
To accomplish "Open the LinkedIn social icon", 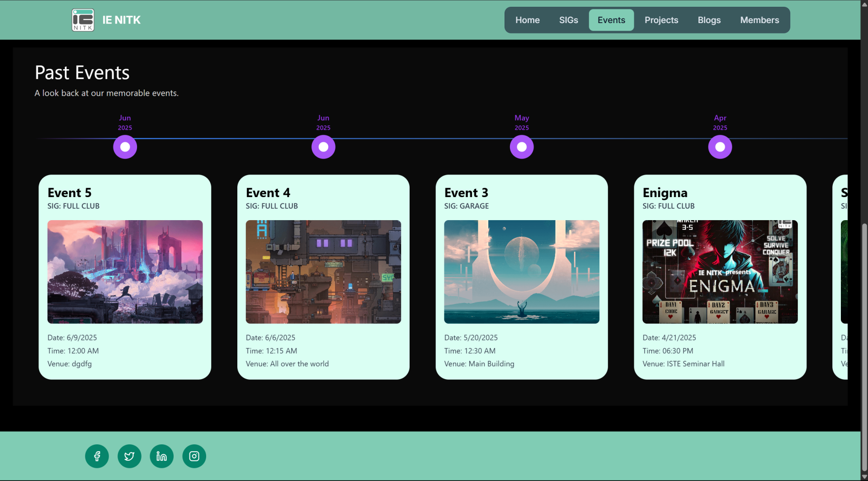I will tap(161, 456).
